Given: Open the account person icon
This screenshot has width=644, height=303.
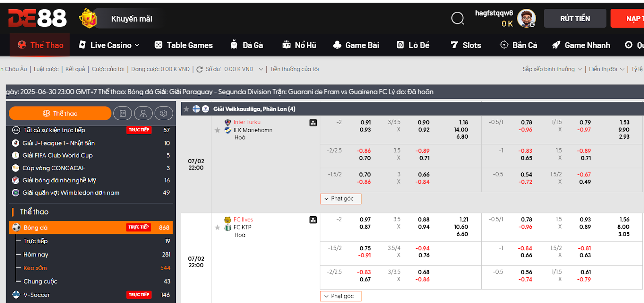Looking at the screenshot, I should tap(143, 114).
